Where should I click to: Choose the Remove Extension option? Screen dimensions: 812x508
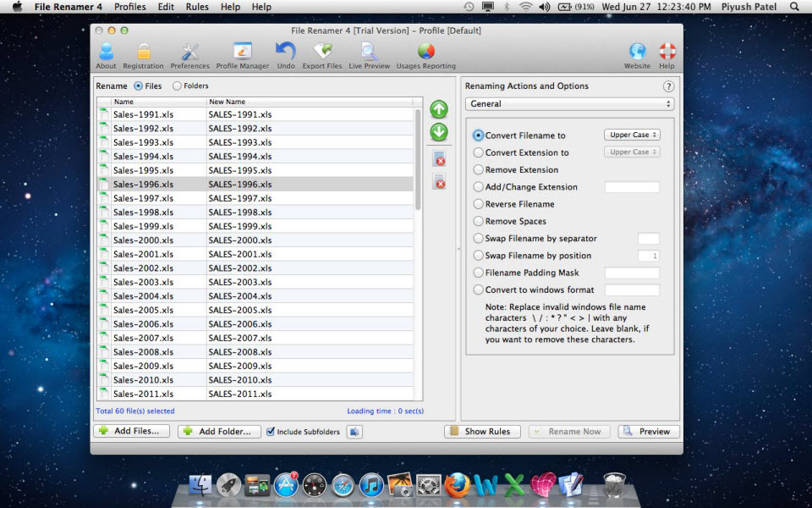click(x=479, y=170)
